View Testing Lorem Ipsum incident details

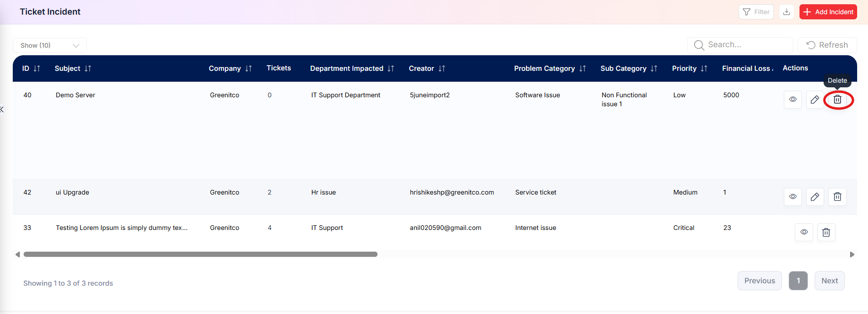click(804, 232)
